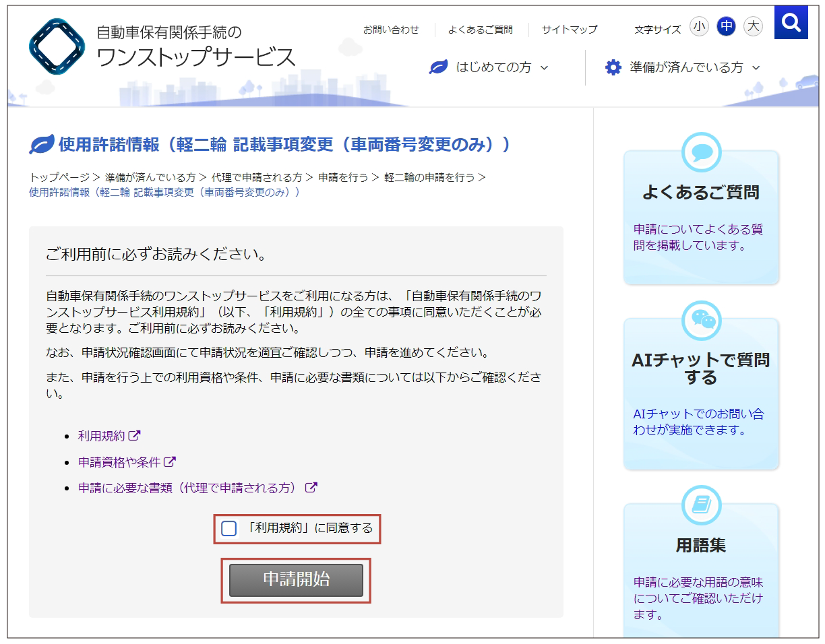Open the search magnifier icon

(791, 23)
